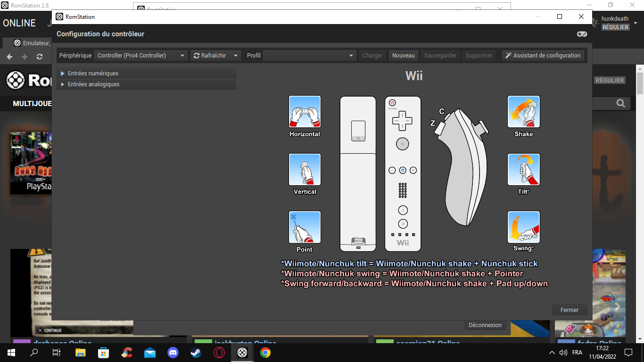644x362 pixels.
Task: Open Steam from the taskbar
Action: click(x=196, y=353)
